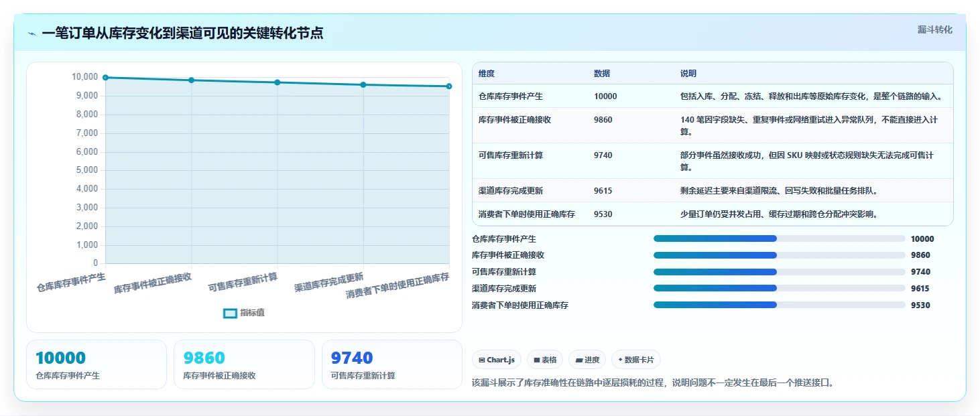Click the 表格 tag label
Image resolution: width=980 pixels, height=416 pixels.
click(x=549, y=360)
